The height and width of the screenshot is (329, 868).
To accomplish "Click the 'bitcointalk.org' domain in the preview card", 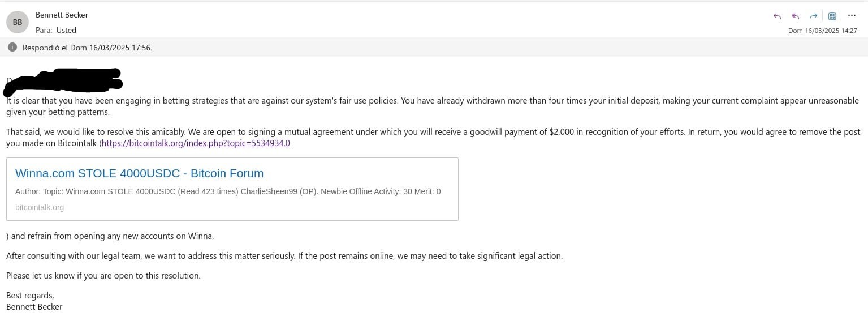I will click(x=40, y=207).
